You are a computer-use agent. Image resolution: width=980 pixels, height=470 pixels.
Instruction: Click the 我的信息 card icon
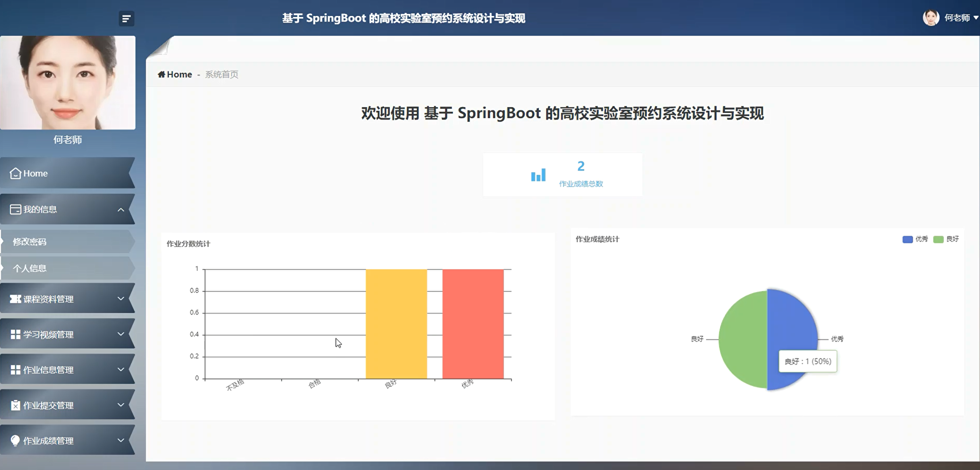(16, 209)
